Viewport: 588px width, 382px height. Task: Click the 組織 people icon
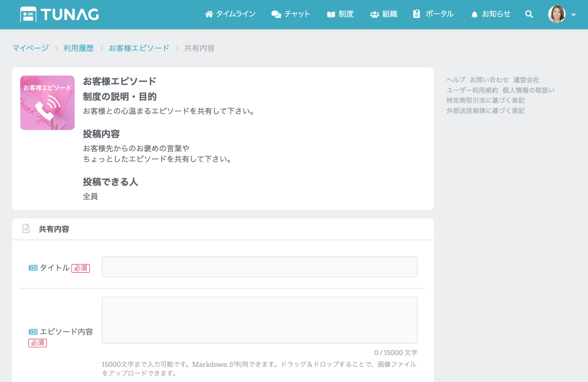tap(374, 14)
